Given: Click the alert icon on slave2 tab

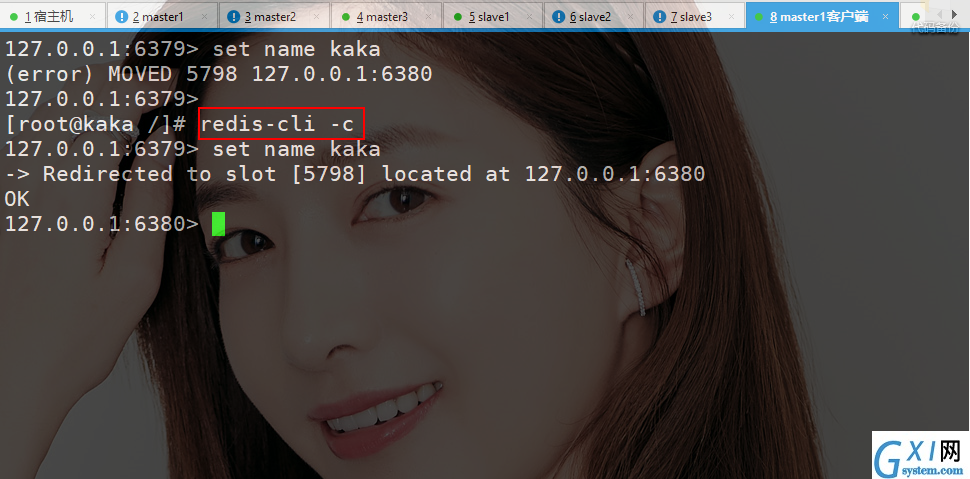Looking at the screenshot, I should click(x=558, y=17).
